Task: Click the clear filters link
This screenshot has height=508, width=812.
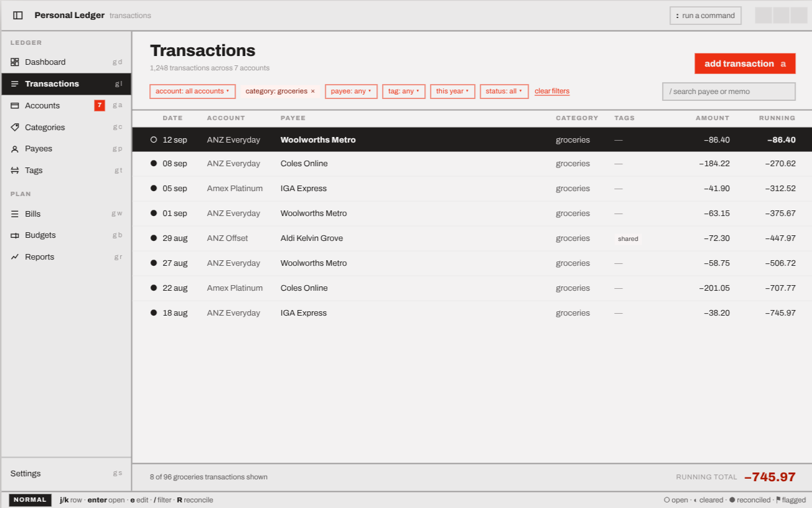Action: tap(552, 92)
